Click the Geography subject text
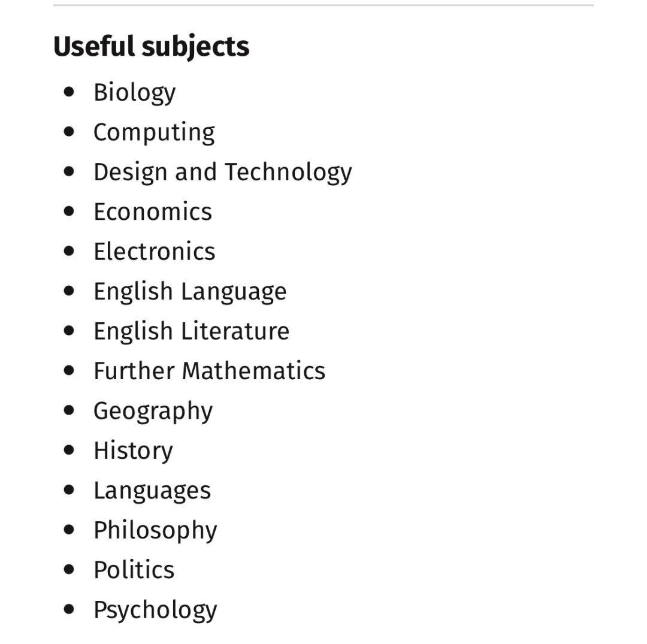Image resolution: width=647 pixels, height=644 pixels. pyautogui.click(x=153, y=412)
